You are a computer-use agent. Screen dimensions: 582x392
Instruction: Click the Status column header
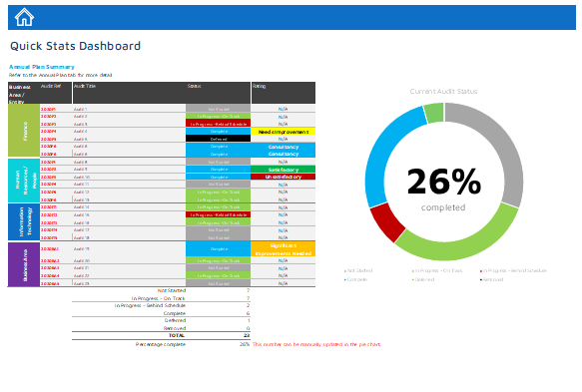point(219,93)
